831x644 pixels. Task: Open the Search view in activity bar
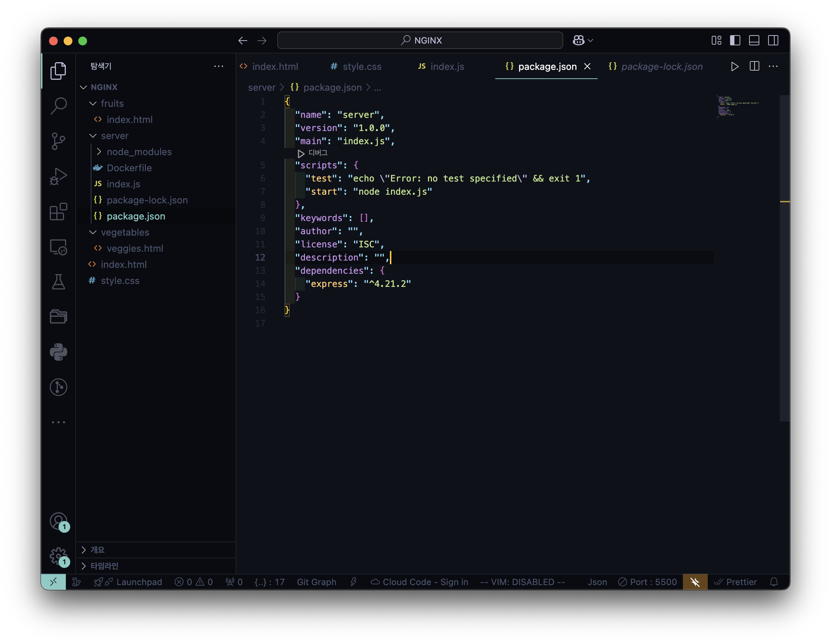(58, 106)
